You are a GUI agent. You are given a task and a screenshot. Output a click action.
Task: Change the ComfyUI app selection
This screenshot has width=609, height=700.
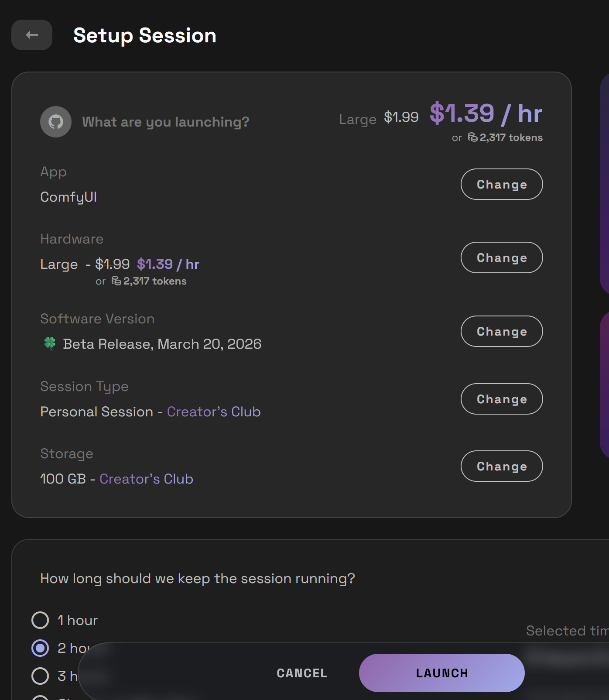[501, 184]
